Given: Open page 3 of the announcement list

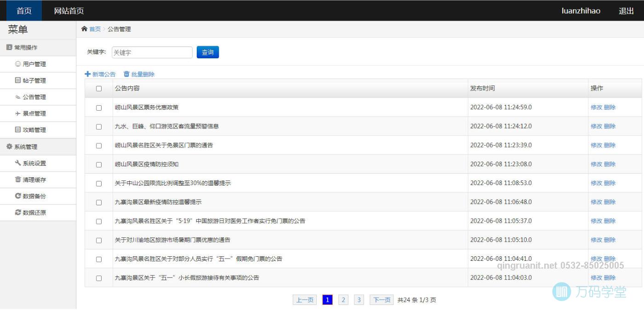Looking at the screenshot, I should [x=359, y=299].
